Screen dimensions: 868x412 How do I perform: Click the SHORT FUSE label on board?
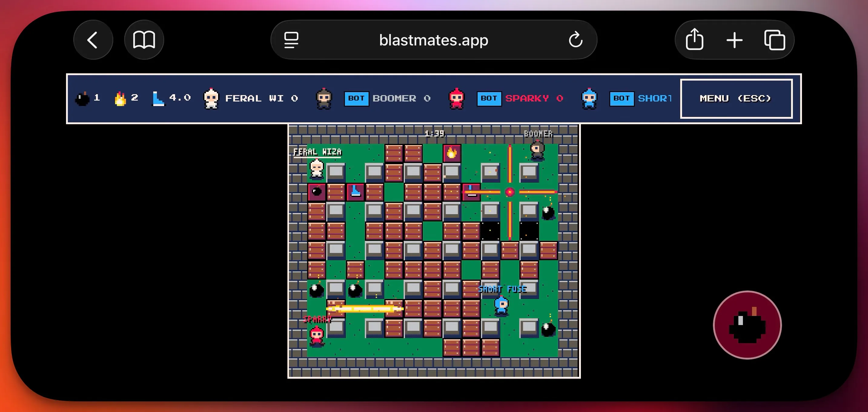click(502, 289)
